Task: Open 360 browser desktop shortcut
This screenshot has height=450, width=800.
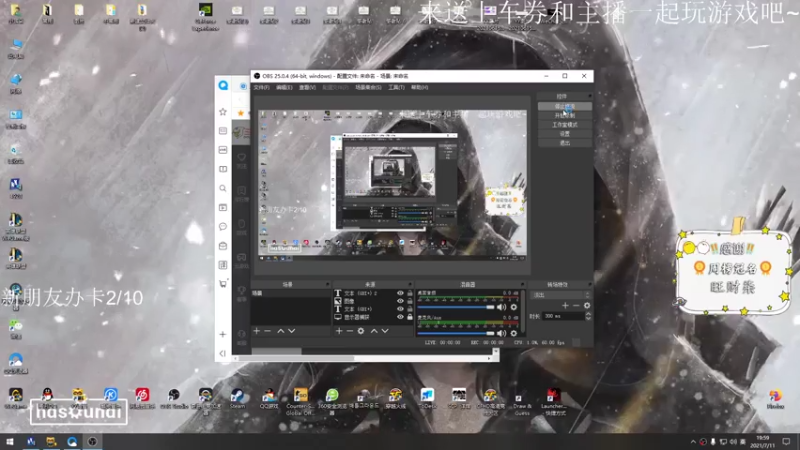Action: [332, 402]
